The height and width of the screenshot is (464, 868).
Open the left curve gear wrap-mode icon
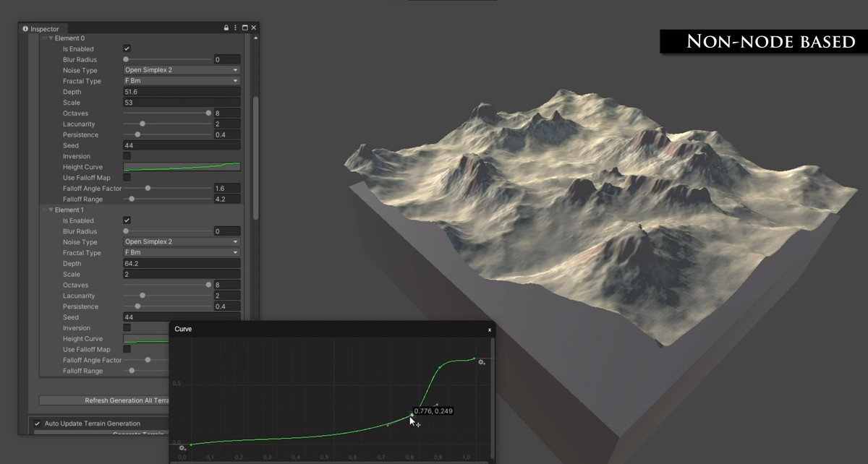tap(182, 449)
